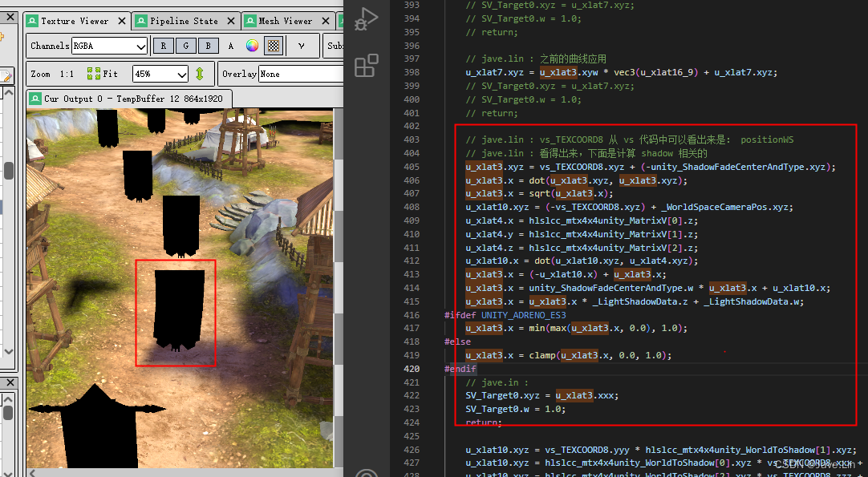Select the green channel button G
Viewport: 868px width, 477px height.
(185, 46)
